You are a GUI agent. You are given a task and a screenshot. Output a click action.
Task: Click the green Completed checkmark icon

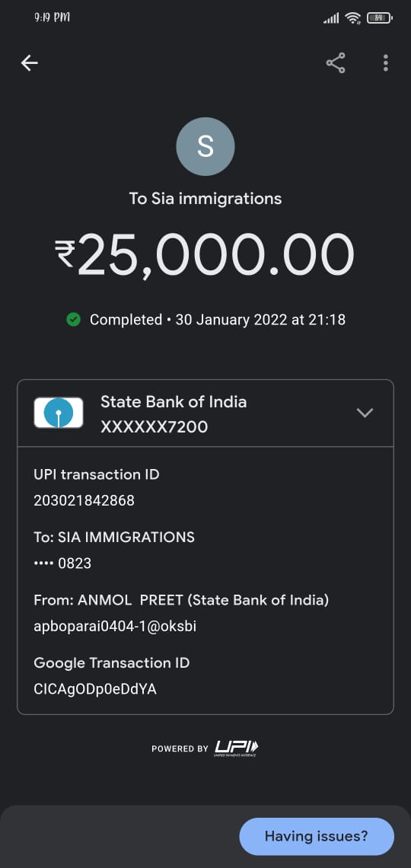click(73, 320)
